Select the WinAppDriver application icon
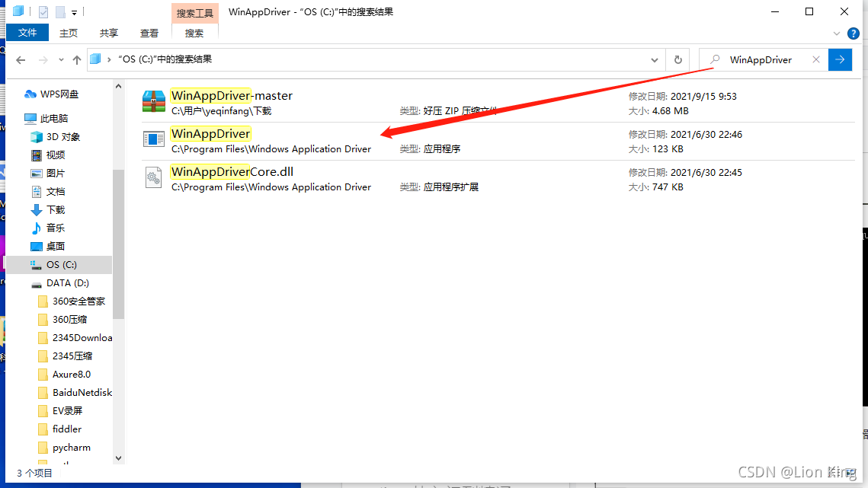Screen dimensions: 868x488 (153, 139)
